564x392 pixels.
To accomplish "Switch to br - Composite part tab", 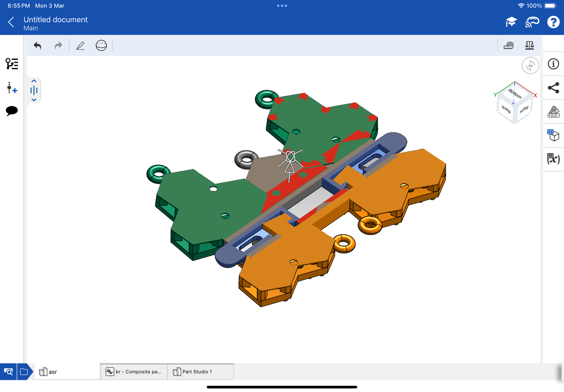I will coord(134,372).
